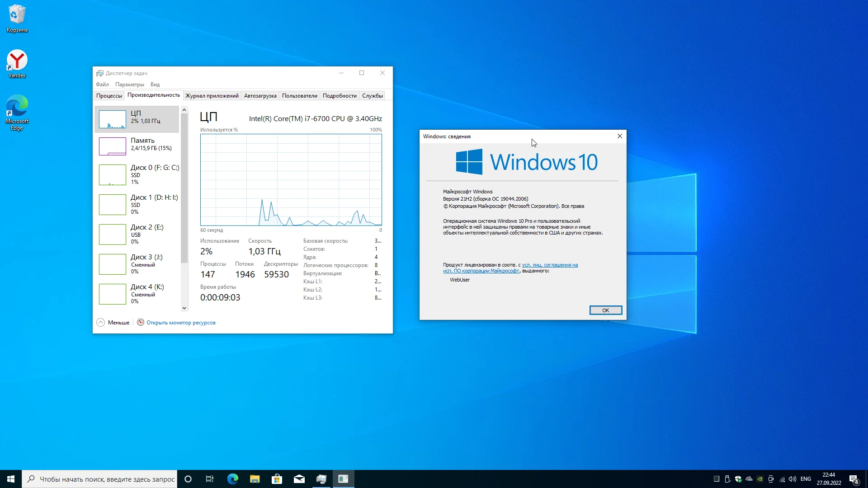Open the Mail app from the taskbar
The width and height of the screenshot is (868, 488).
coord(299,479)
